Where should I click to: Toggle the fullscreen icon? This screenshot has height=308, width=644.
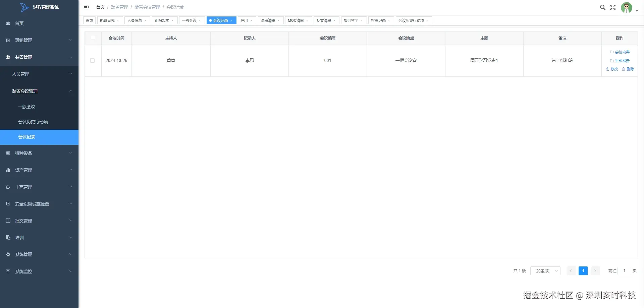pos(613,7)
